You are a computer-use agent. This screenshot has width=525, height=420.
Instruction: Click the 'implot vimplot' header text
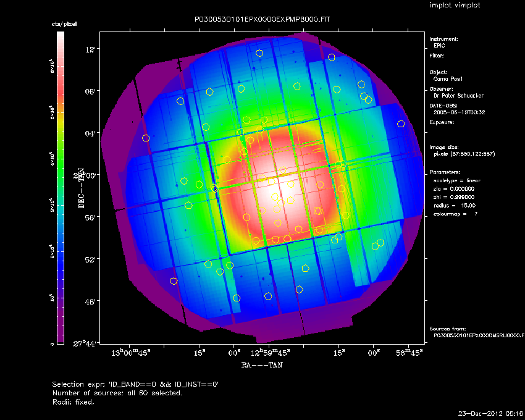point(455,5)
